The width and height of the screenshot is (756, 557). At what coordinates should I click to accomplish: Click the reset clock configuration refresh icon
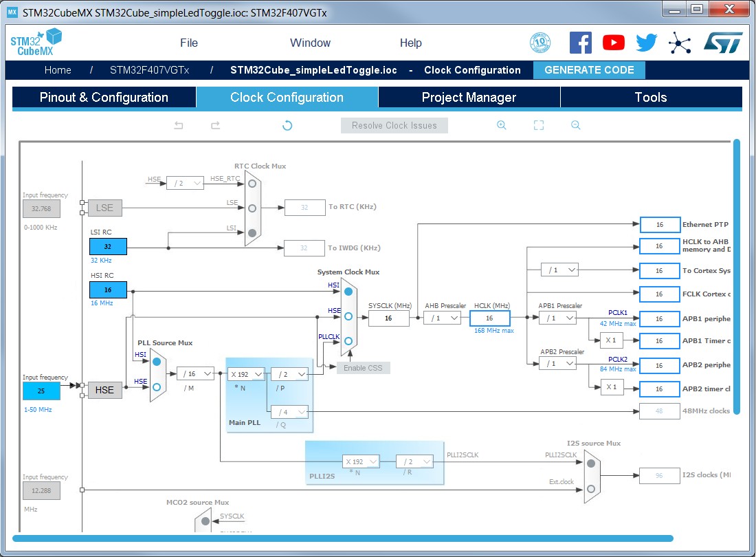pyautogui.click(x=287, y=125)
